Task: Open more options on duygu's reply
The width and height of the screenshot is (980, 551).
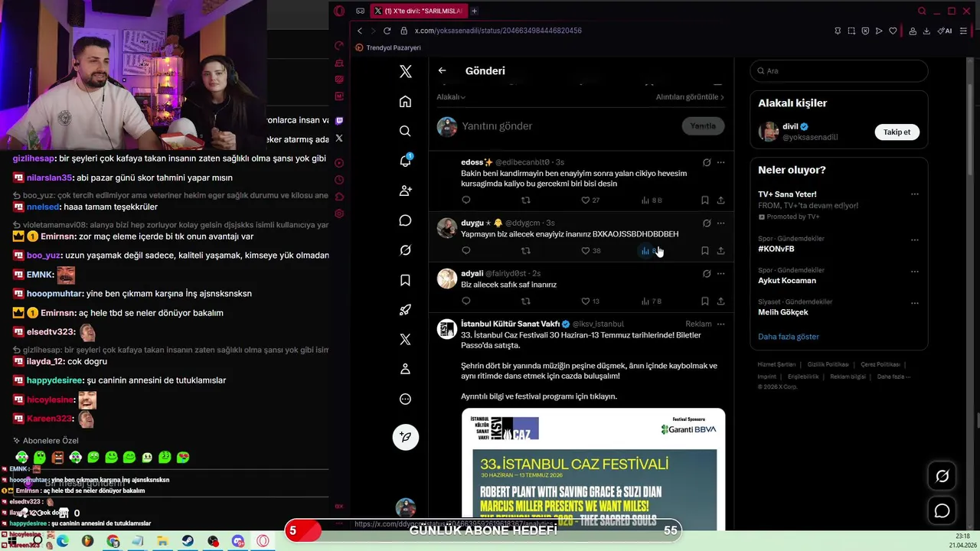Action: point(720,223)
